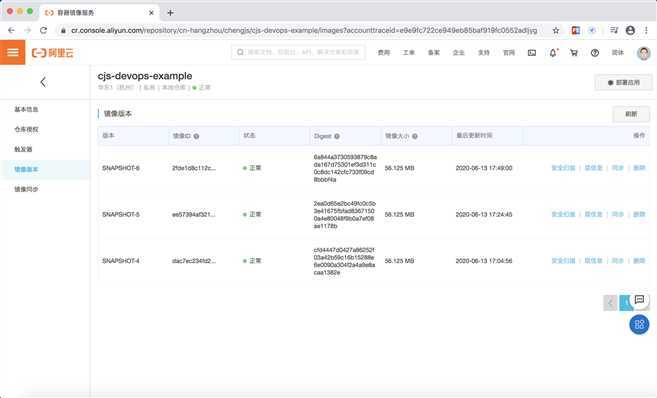This screenshot has height=398, width=657.
Task: Open the floating chat feedback bubble
Action: point(639,300)
